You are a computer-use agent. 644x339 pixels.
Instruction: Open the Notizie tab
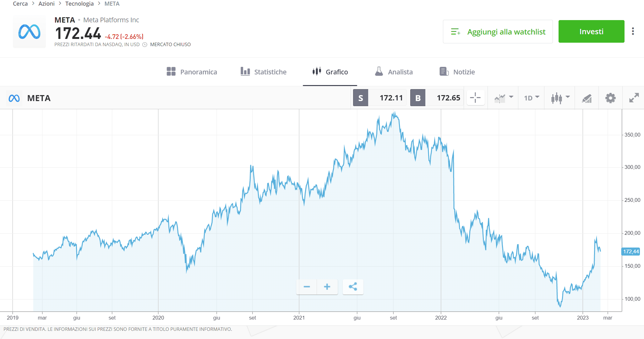click(457, 72)
